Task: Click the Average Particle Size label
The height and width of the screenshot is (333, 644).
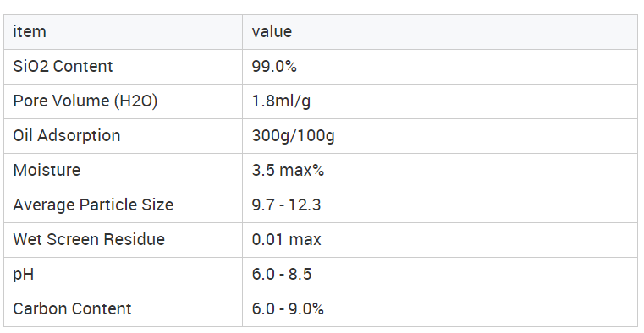Action: click(x=93, y=205)
